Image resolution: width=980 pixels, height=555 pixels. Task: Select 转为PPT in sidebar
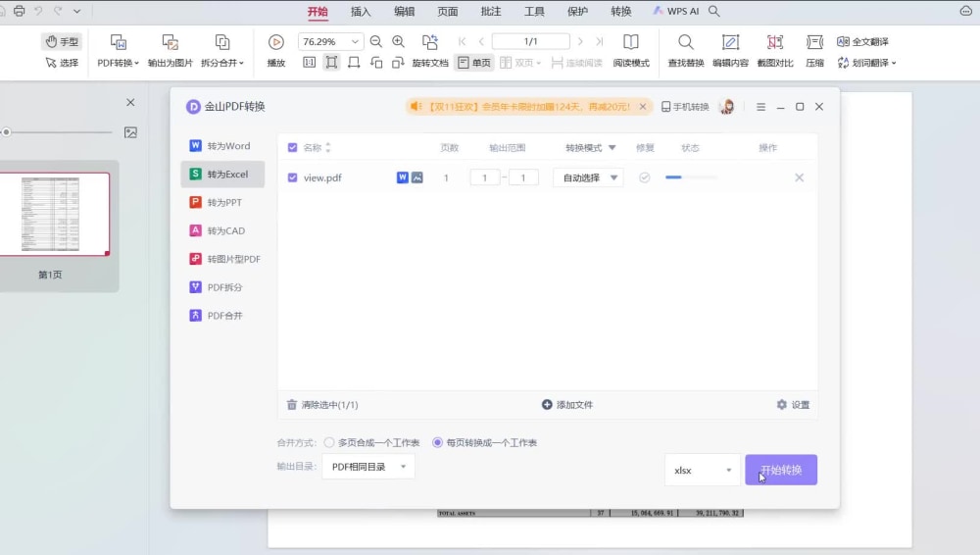pos(222,202)
